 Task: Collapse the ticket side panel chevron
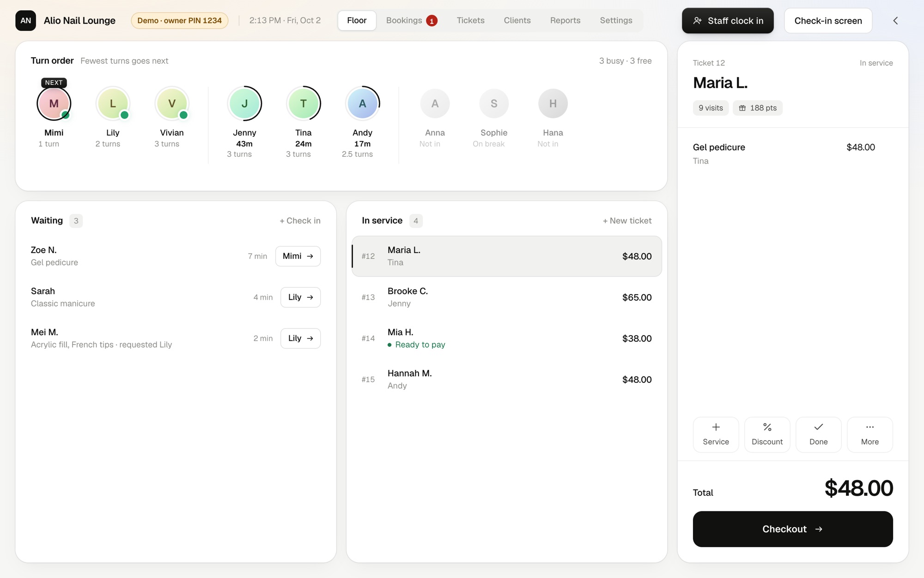pos(895,20)
